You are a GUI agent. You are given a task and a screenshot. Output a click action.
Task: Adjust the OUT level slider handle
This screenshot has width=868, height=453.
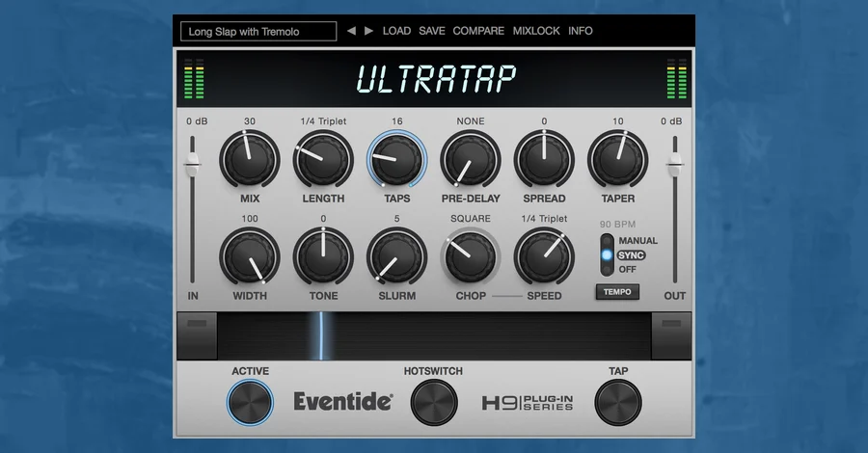675,164
